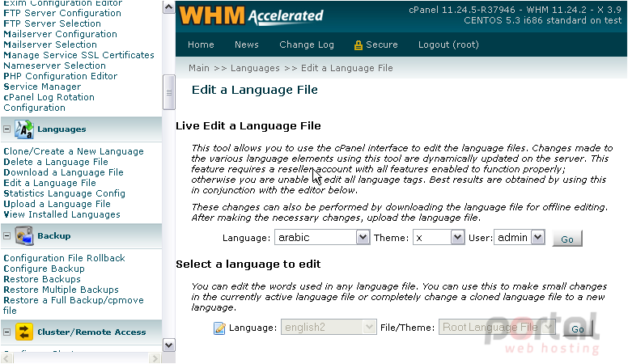This screenshot has width=628, height=364.
Task: Open Download a Language File
Action: click(x=63, y=172)
